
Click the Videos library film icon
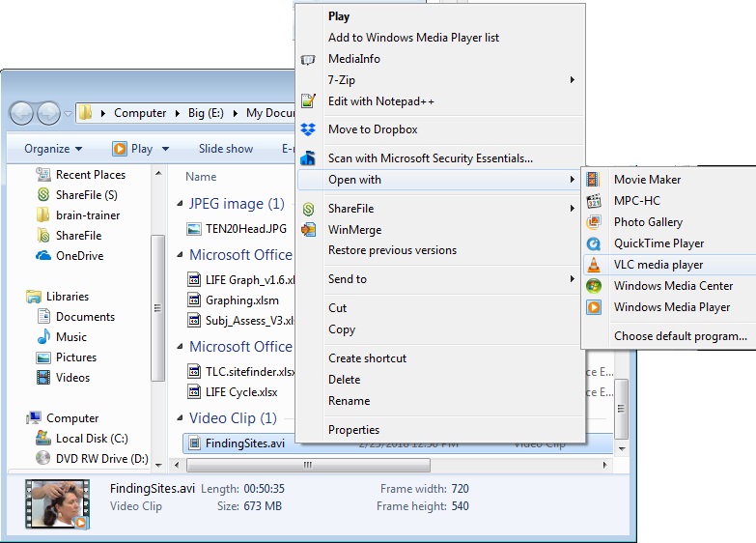43,377
